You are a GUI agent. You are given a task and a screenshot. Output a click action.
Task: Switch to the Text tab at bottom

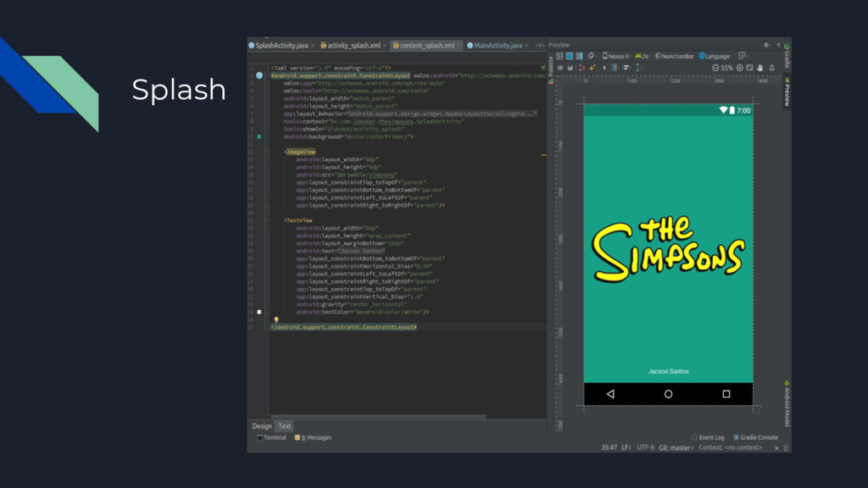coord(285,426)
